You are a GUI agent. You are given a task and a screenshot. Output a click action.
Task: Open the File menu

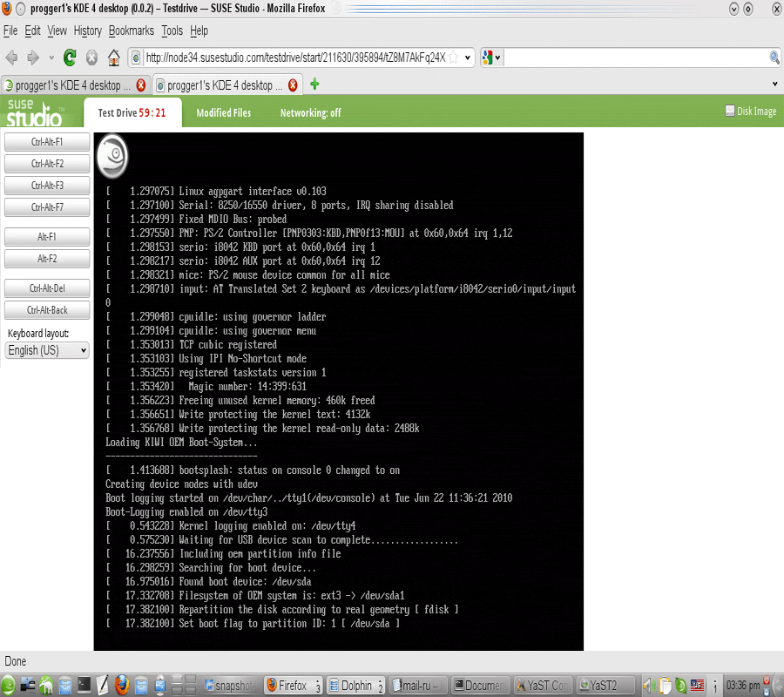(x=10, y=31)
